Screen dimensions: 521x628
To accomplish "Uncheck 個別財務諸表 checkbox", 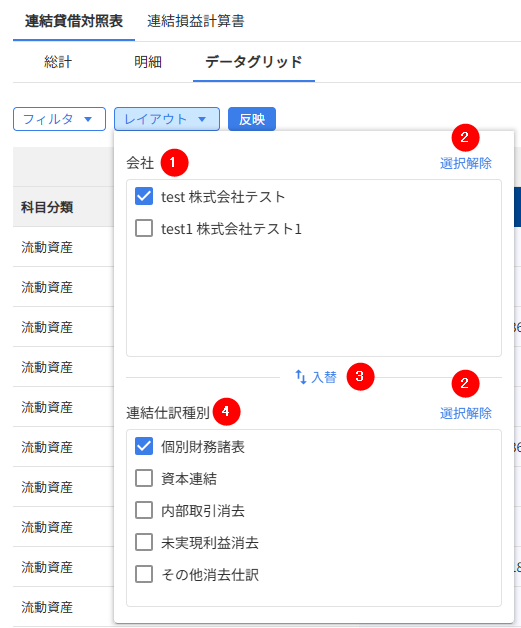I will pos(144,446).
